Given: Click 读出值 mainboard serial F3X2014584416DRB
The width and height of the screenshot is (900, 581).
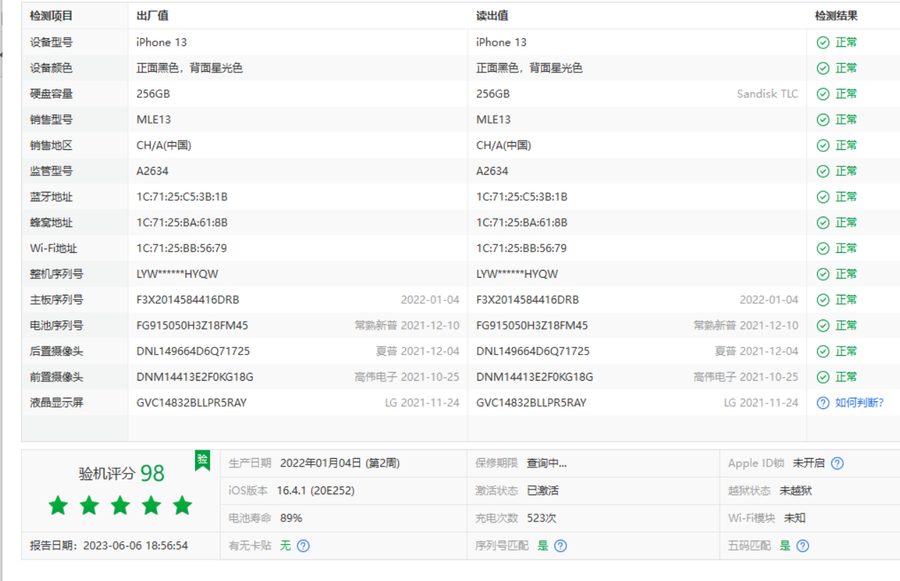Looking at the screenshot, I should point(527,300).
